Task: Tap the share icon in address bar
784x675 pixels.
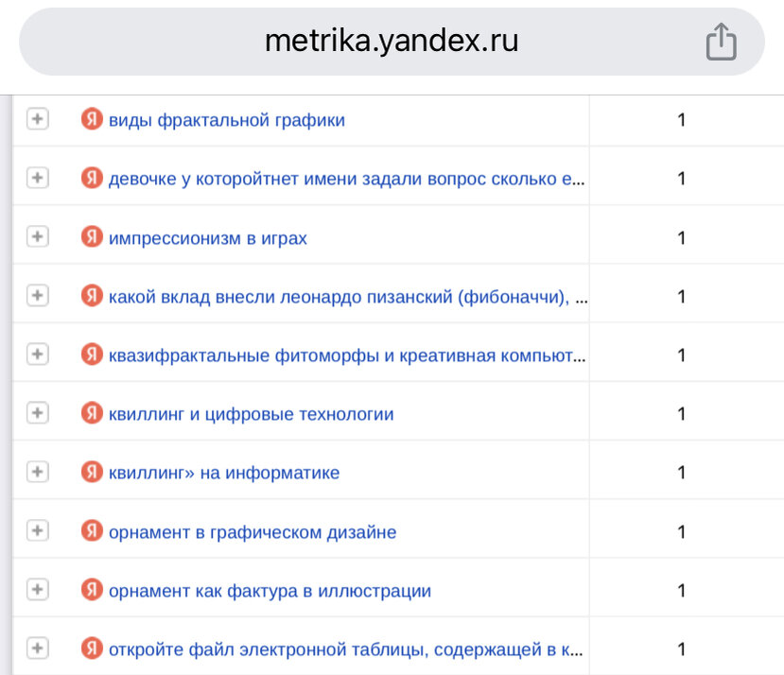Action: (x=721, y=42)
